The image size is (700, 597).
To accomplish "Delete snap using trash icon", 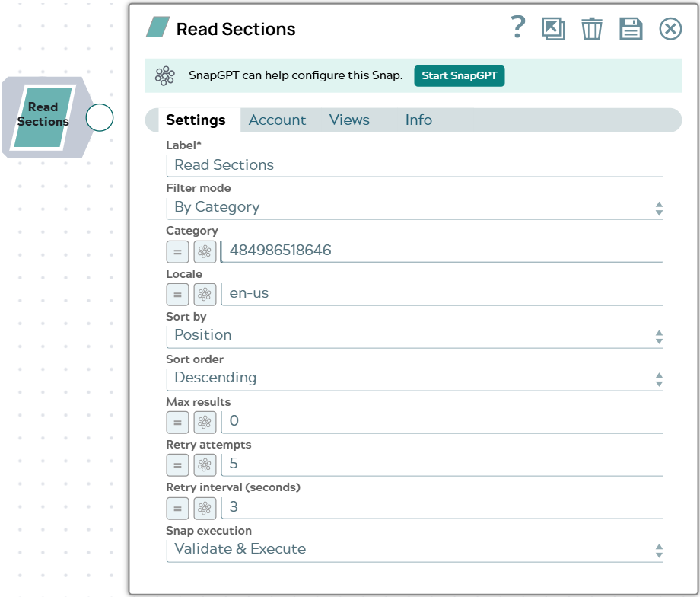I will click(x=591, y=29).
